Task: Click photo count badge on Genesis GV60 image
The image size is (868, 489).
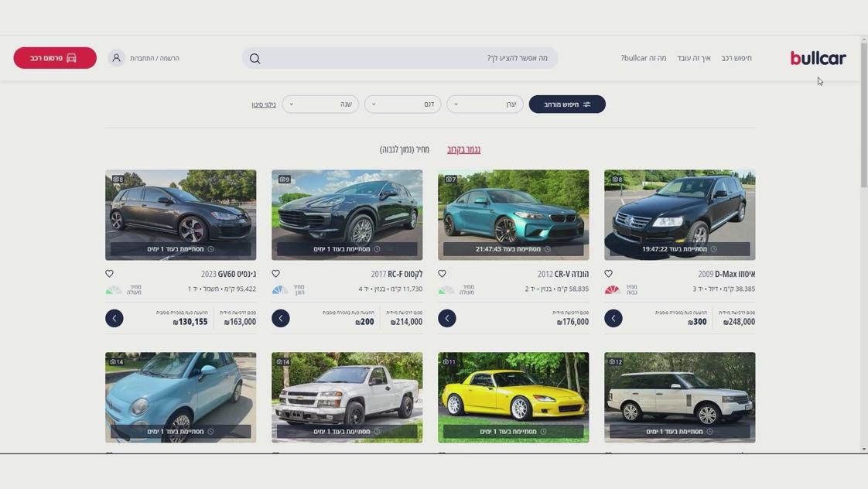Action: [x=118, y=180]
